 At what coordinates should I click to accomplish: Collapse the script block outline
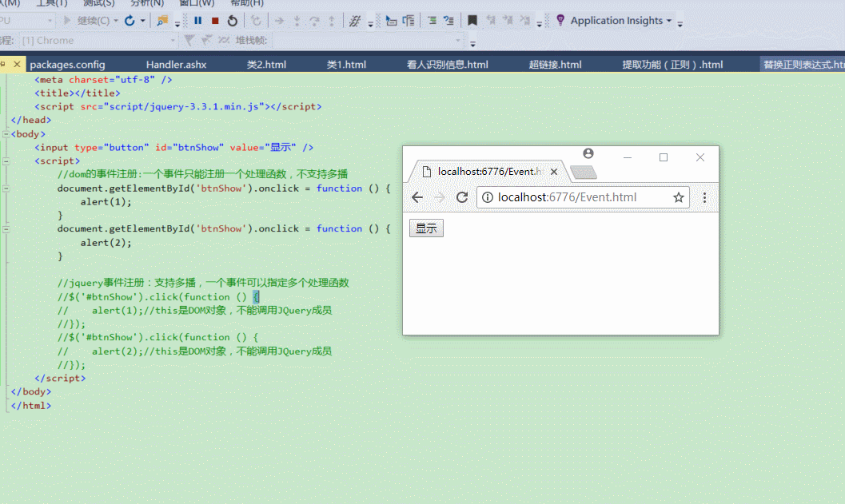[x=6, y=161]
